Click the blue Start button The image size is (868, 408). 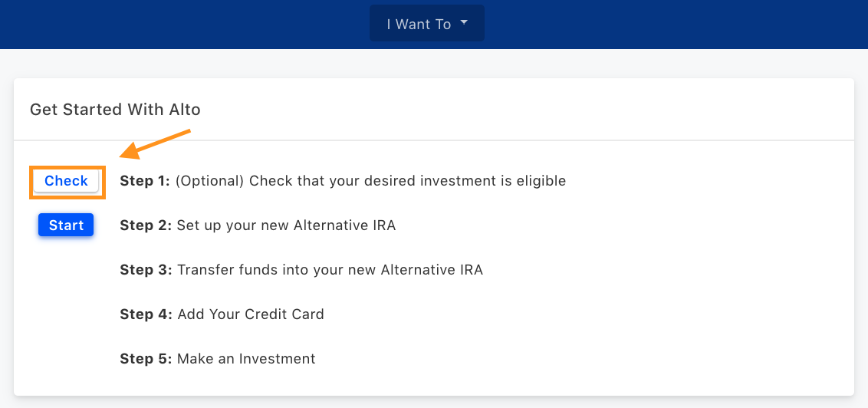(66, 225)
